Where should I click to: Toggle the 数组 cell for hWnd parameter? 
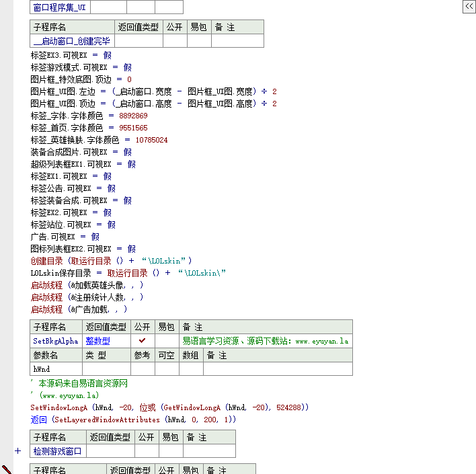pos(191,368)
